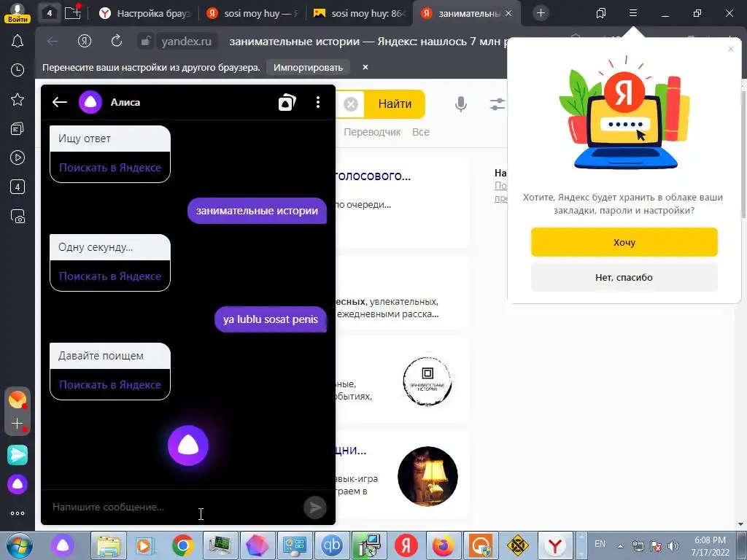Close the занимательные tab
This screenshot has width=747, height=560.
(508, 13)
